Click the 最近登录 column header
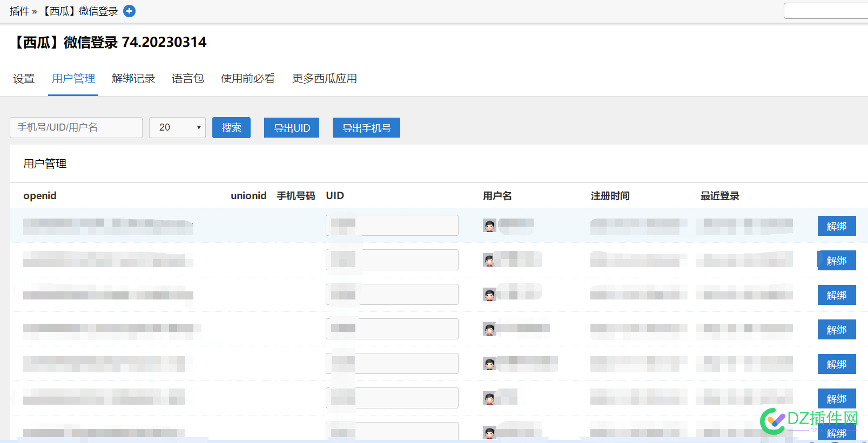 click(720, 196)
